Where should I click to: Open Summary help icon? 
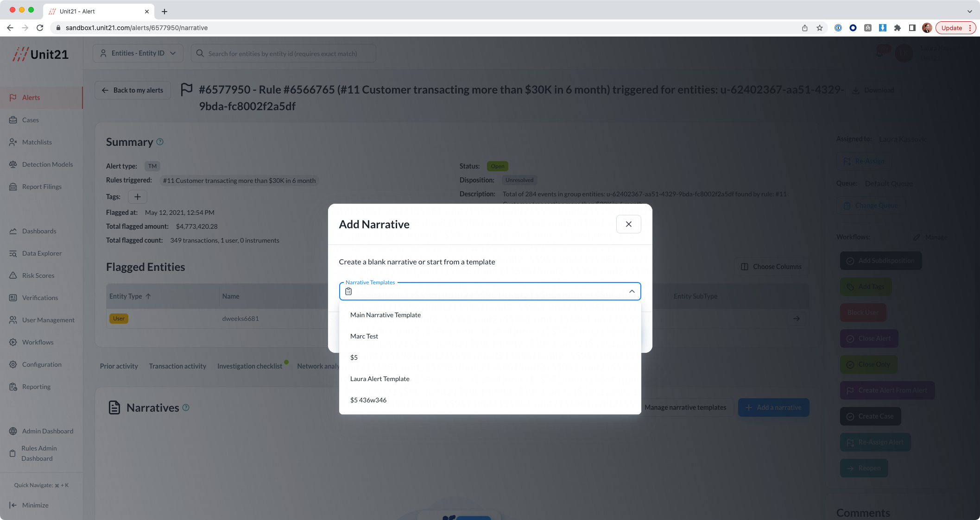point(160,142)
